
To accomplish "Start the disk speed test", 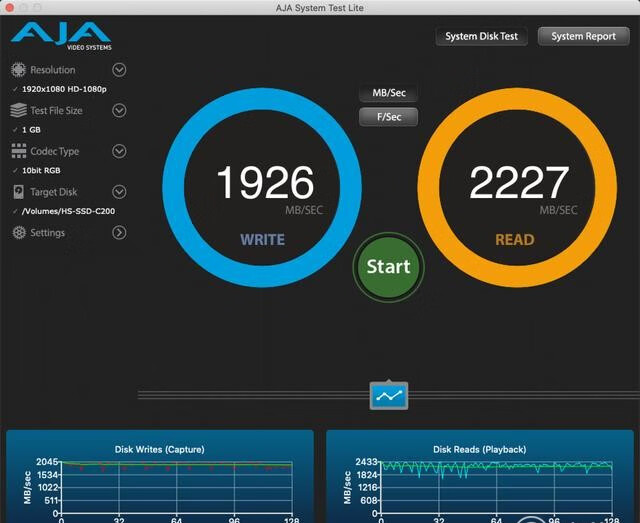I will tap(389, 267).
